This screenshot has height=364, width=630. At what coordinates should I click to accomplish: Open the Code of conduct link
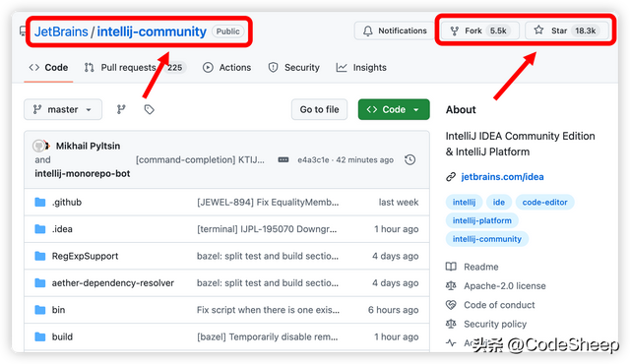[499, 305]
